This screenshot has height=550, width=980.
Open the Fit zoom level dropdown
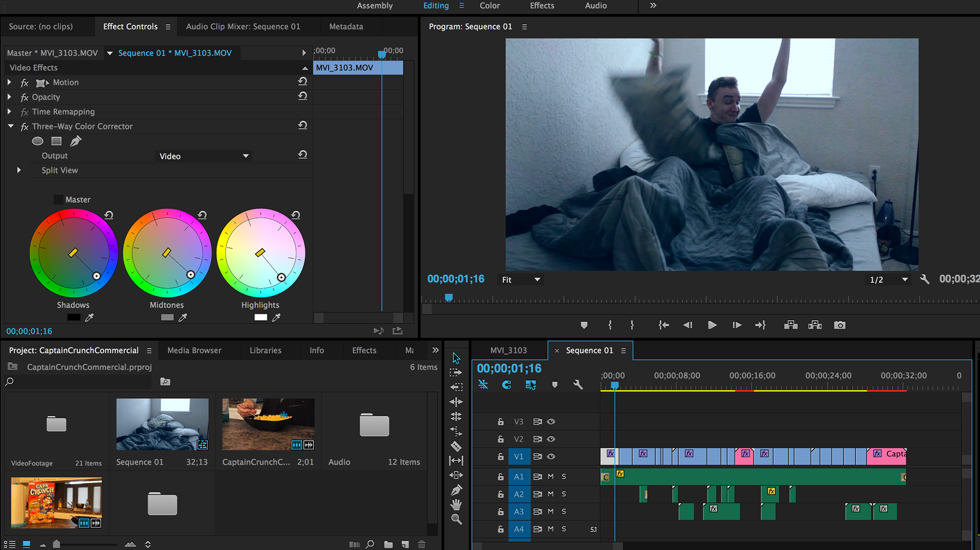pos(521,280)
